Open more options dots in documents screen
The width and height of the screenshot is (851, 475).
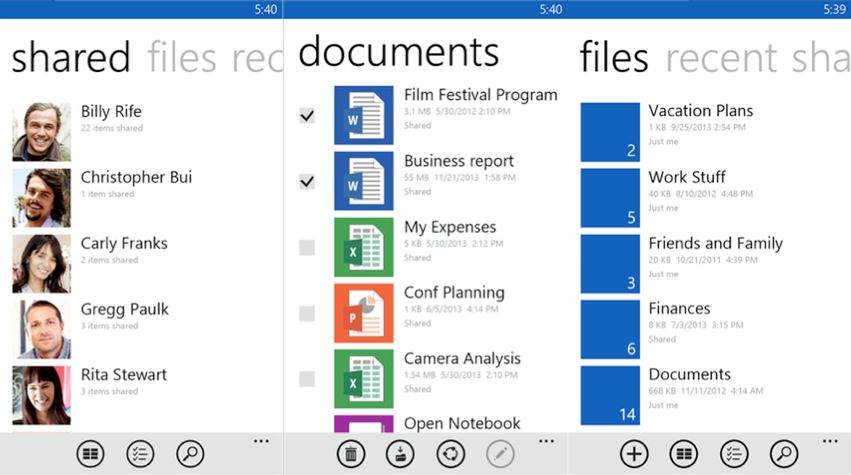pyautogui.click(x=547, y=441)
